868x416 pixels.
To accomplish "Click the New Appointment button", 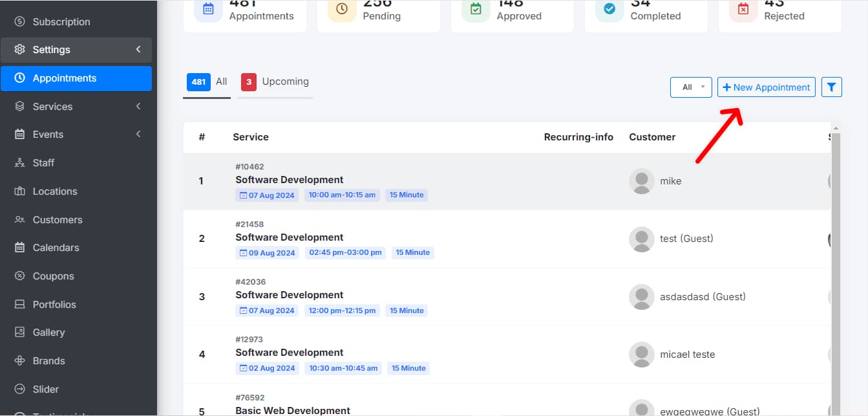I will coord(766,87).
